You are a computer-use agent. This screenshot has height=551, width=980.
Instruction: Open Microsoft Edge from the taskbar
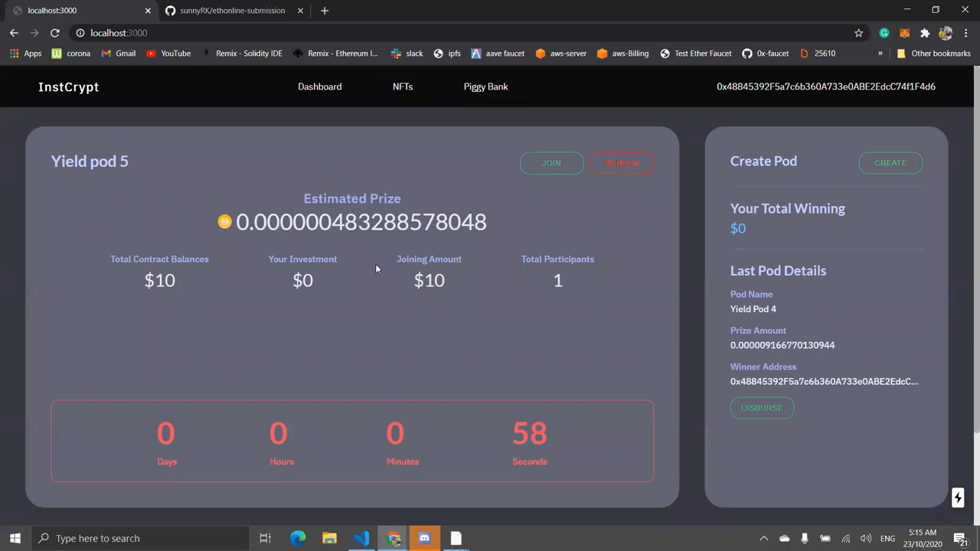[x=298, y=538]
